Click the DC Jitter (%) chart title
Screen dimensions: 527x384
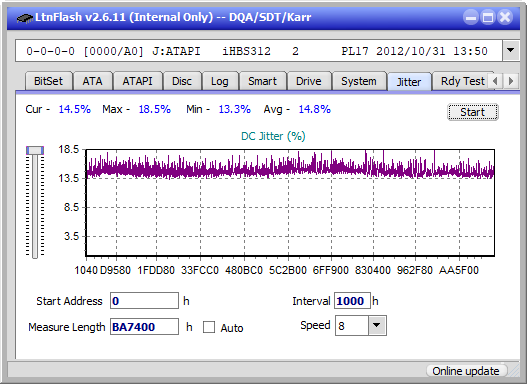pyautogui.click(x=273, y=136)
